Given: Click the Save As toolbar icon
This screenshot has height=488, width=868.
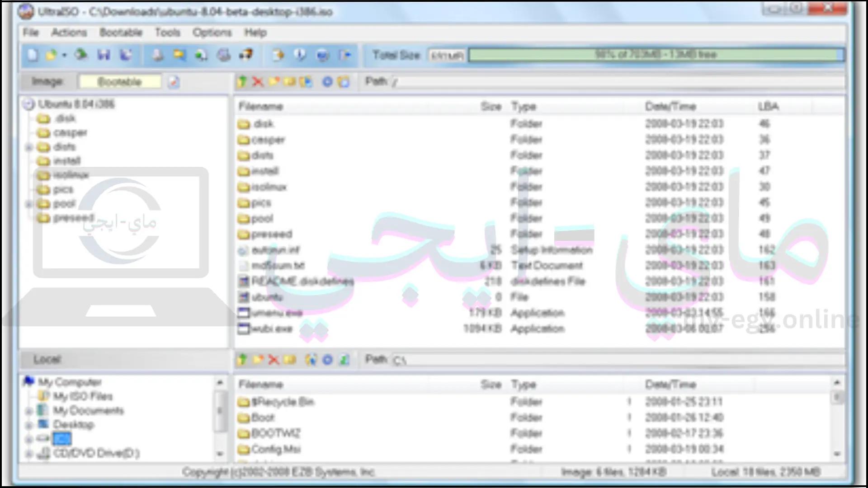Looking at the screenshot, I should coord(126,55).
